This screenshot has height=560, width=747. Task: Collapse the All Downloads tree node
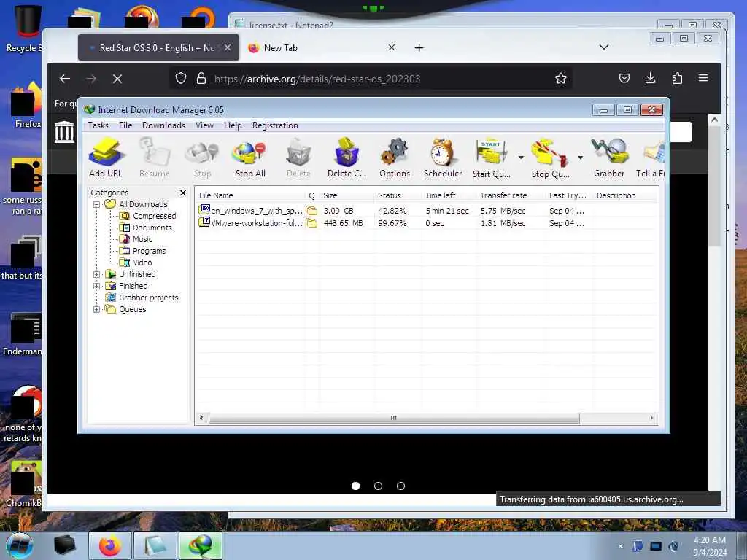click(97, 204)
